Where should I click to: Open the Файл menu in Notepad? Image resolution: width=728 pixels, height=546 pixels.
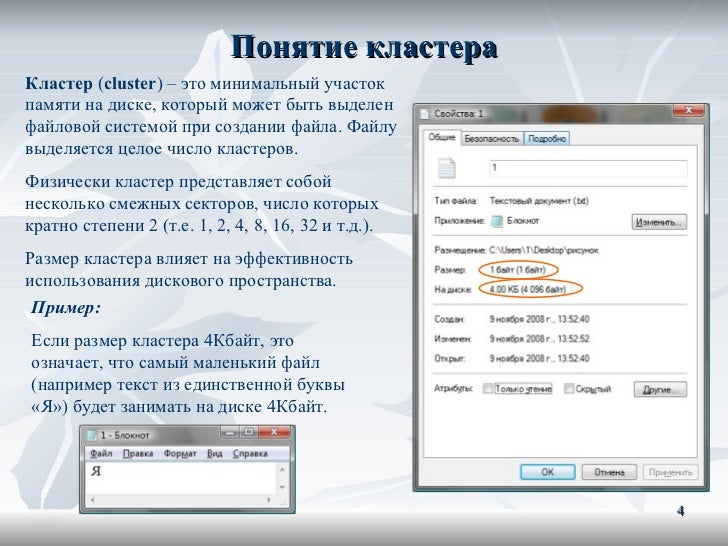click(x=101, y=454)
